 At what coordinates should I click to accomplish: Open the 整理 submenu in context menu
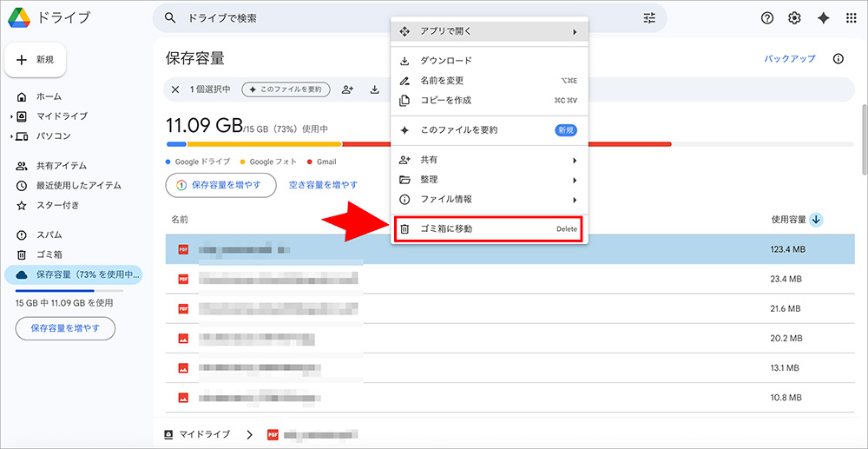tap(490, 180)
